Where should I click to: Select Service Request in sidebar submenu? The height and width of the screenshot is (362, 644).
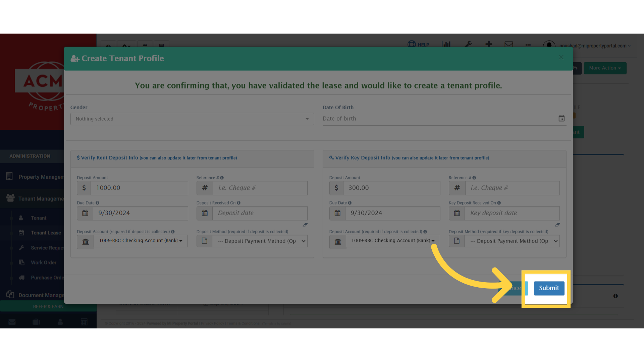[x=47, y=248]
